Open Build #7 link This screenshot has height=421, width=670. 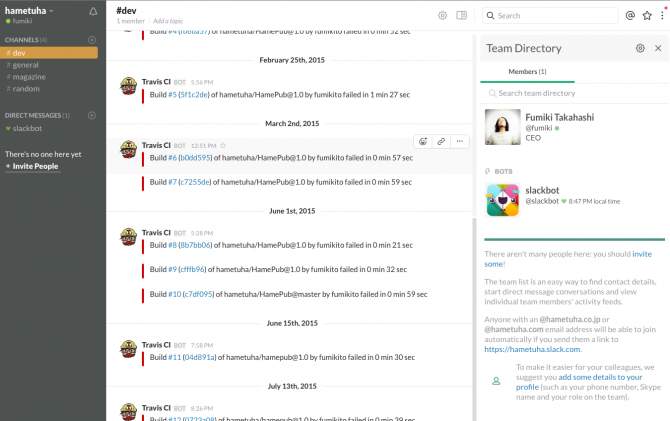(x=172, y=182)
